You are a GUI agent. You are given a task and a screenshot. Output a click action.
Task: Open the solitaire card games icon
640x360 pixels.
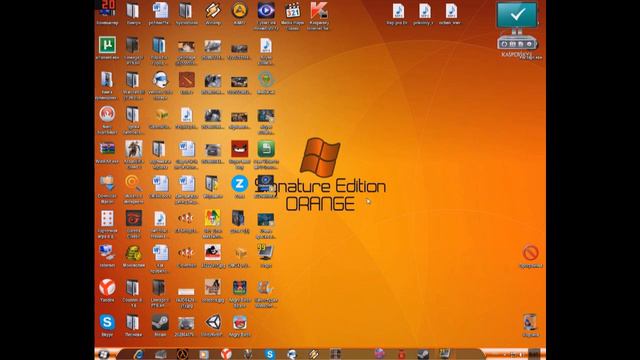coord(107,218)
